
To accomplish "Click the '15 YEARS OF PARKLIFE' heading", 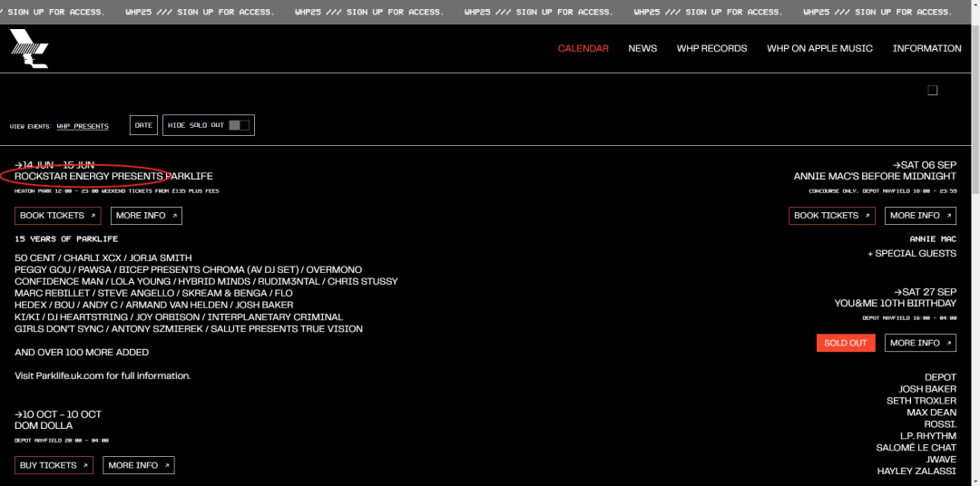I will coord(66,239).
